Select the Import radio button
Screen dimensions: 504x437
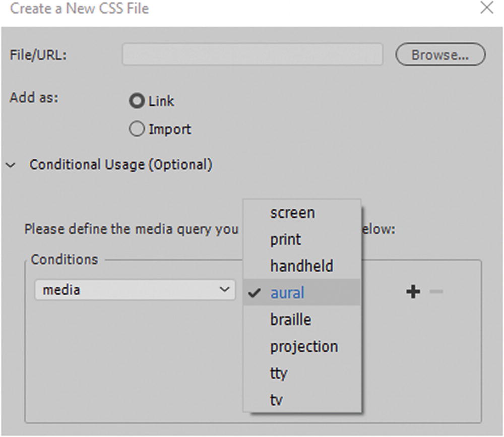pos(136,130)
